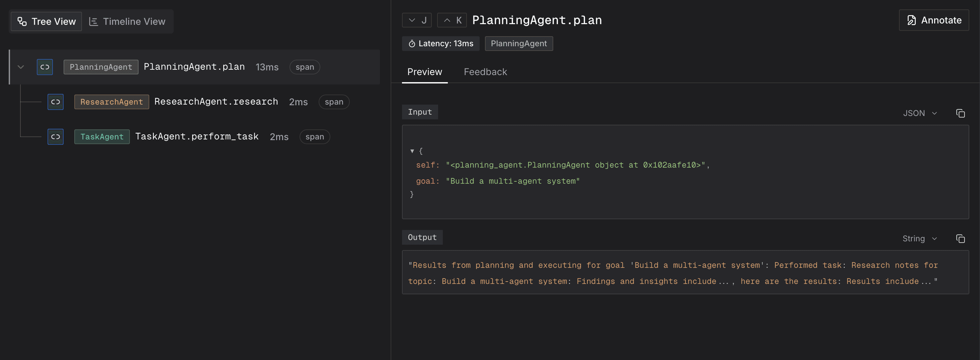Collapse the input JSON object triangle
The width and height of the screenshot is (980, 360).
412,151
